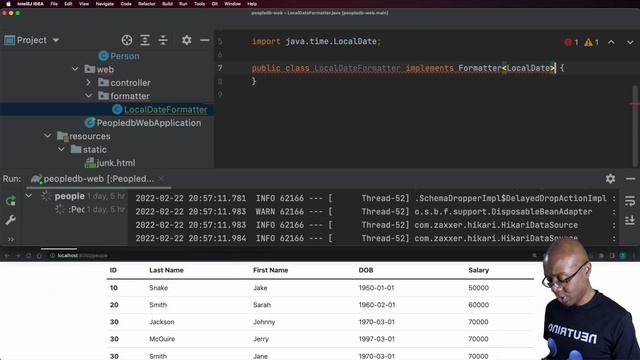Screen dimensions: 640x360
Task: Open the Build menu
Action: tap(167, 4)
